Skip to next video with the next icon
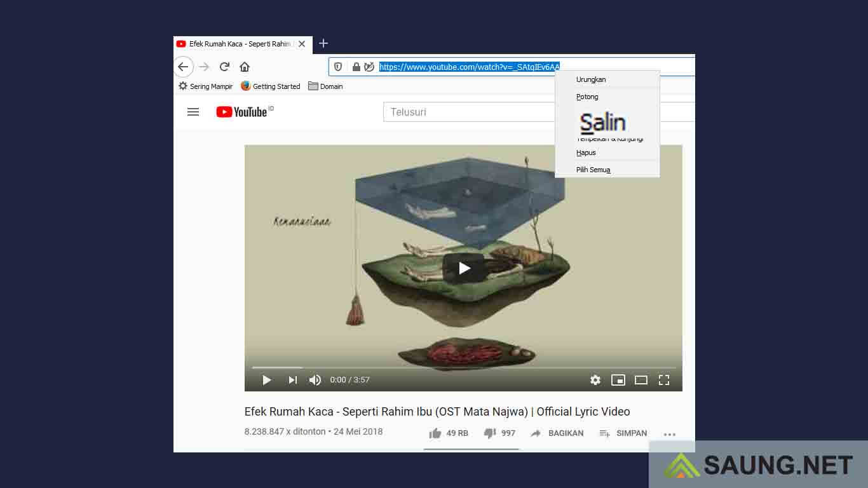The width and height of the screenshot is (868, 488). [292, 380]
